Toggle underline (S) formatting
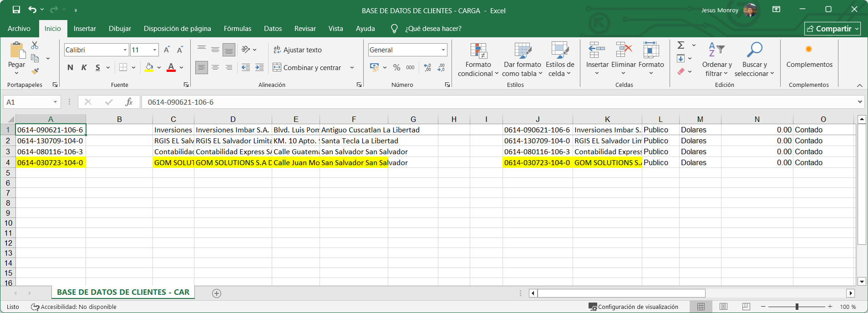Viewport: 868px width, 313px height. 97,67
